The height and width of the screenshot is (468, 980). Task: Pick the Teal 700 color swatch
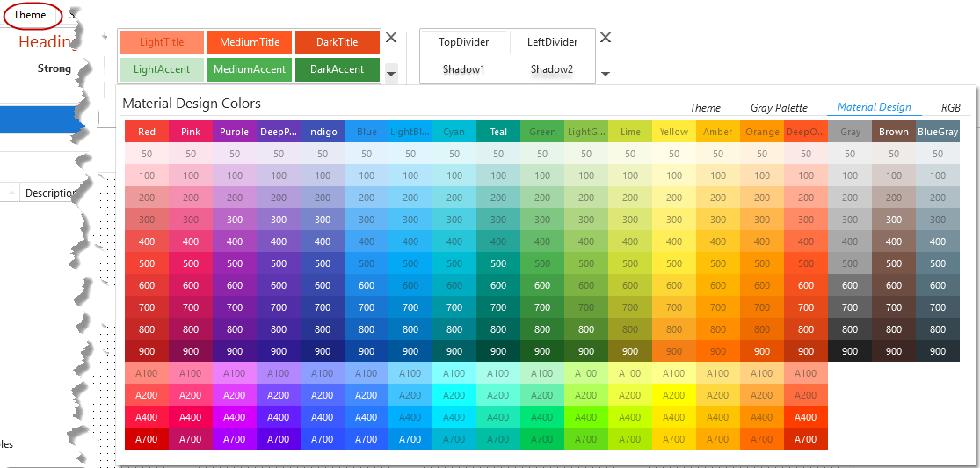[498, 307]
